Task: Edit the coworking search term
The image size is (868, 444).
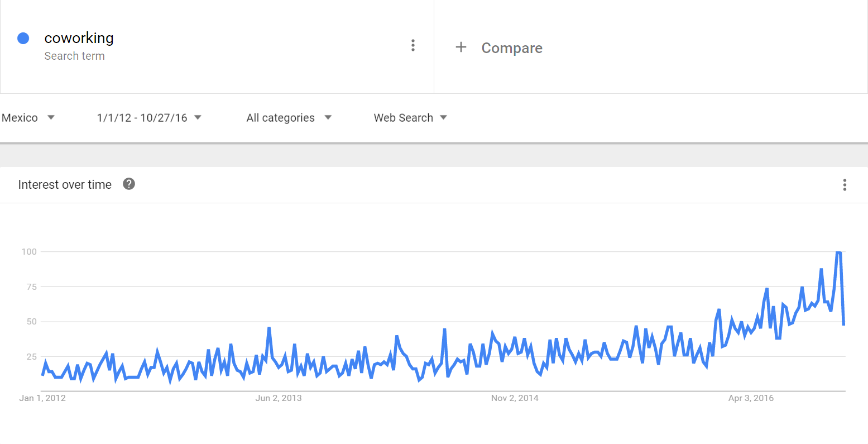Action: coord(79,38)
